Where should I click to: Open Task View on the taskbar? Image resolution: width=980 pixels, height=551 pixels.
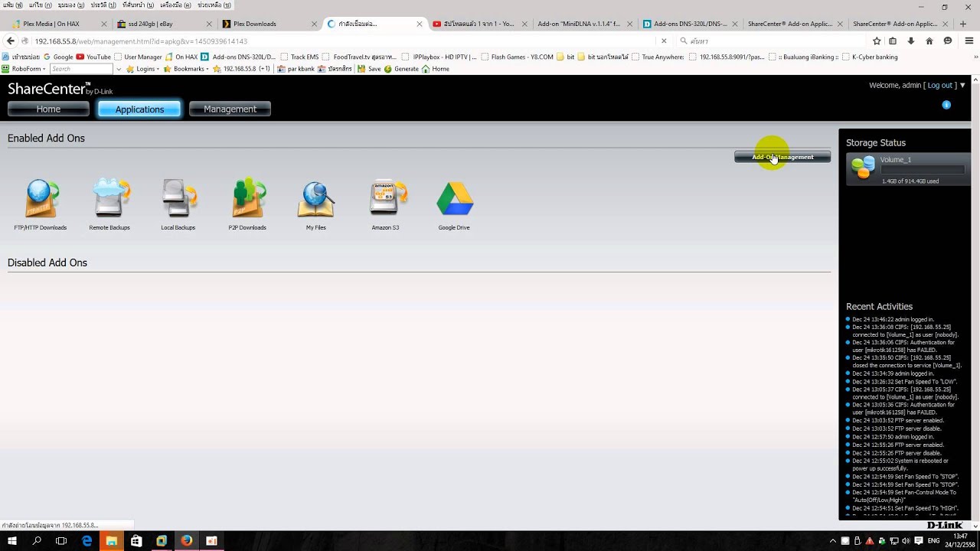(61, 540)
